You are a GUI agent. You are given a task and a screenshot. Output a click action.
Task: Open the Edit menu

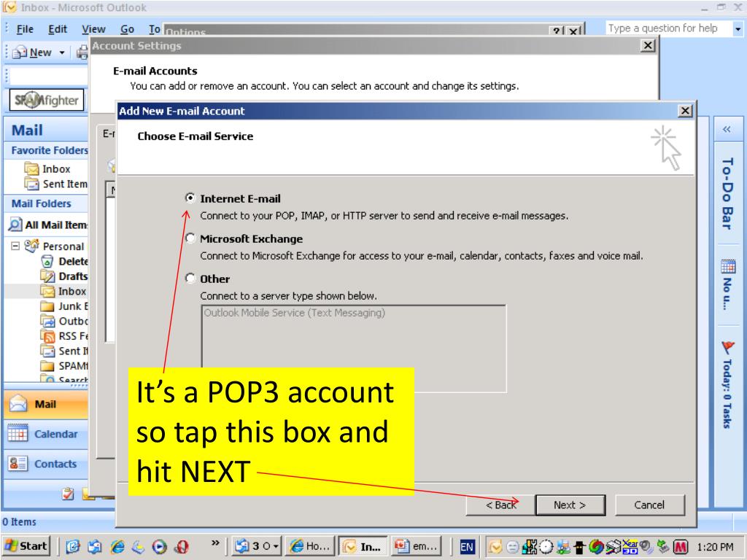[x=58, y=29]
